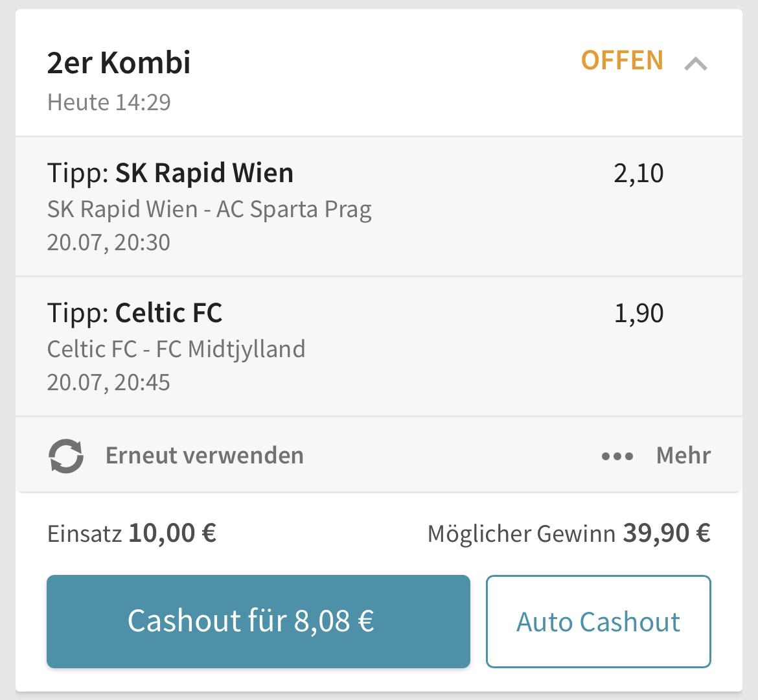Image resolution: width=758 pixels, height=700 pixels.
Task: Collapse the bet slip with the chevron arrow
Action: coord(696,64)
